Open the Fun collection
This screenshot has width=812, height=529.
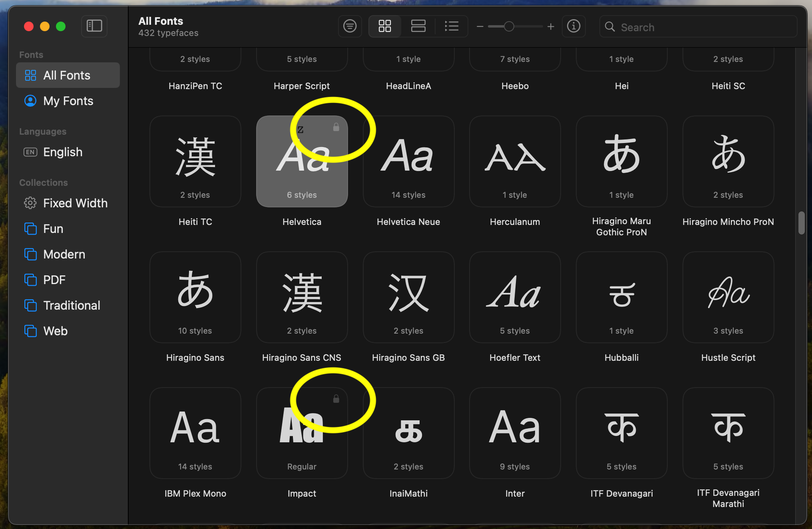coord(53,229)
